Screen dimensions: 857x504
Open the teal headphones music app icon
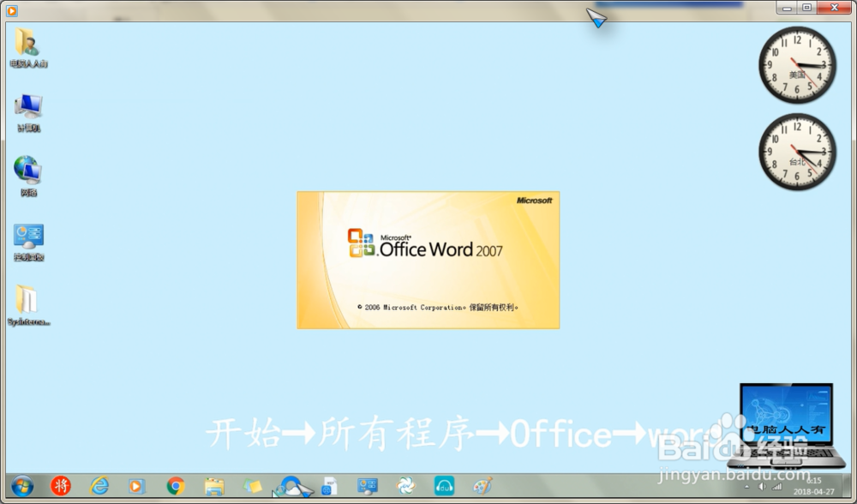pyautogui.click(x=444, y=485)
